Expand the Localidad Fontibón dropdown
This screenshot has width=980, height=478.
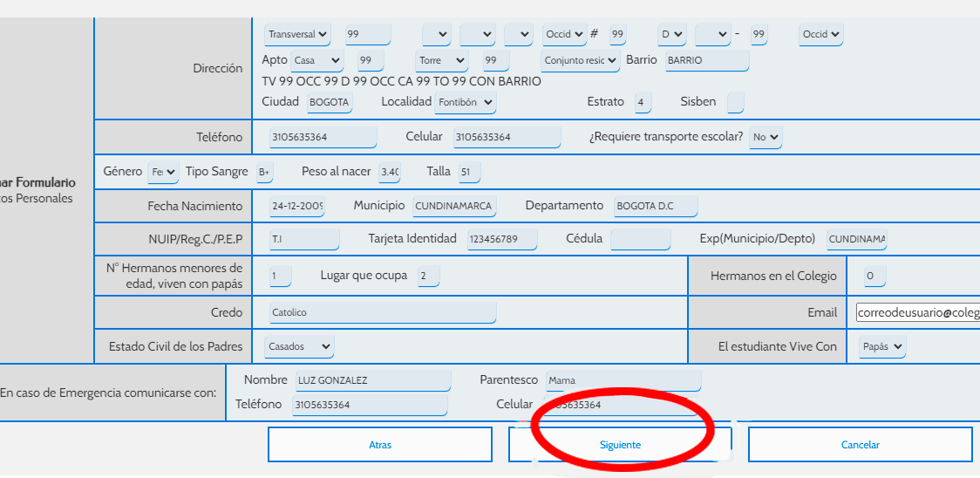pyautogui.click(x=465, y=101)
